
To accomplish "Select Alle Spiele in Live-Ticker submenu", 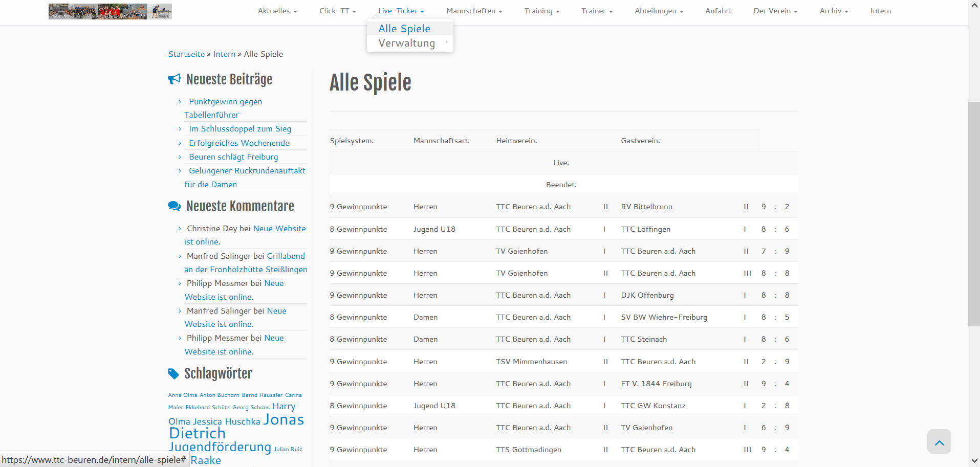I will pyautogui.click(x=404, y=29).
